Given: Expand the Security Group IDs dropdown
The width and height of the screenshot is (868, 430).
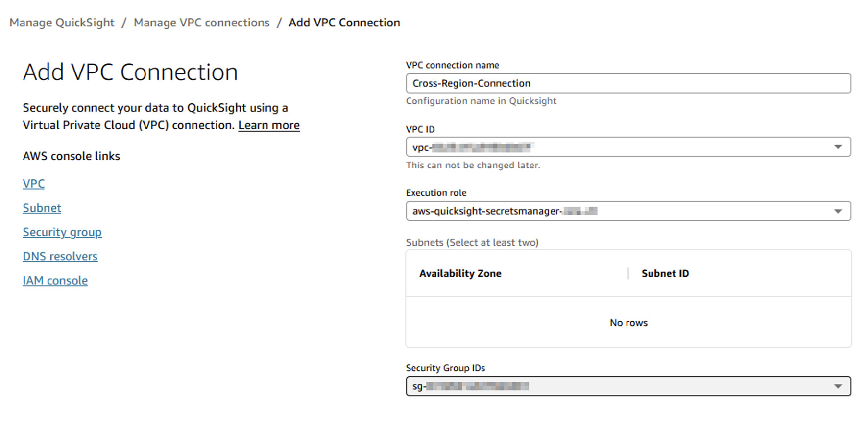Looking at the screenshot, I should click(x=628, y=386).
